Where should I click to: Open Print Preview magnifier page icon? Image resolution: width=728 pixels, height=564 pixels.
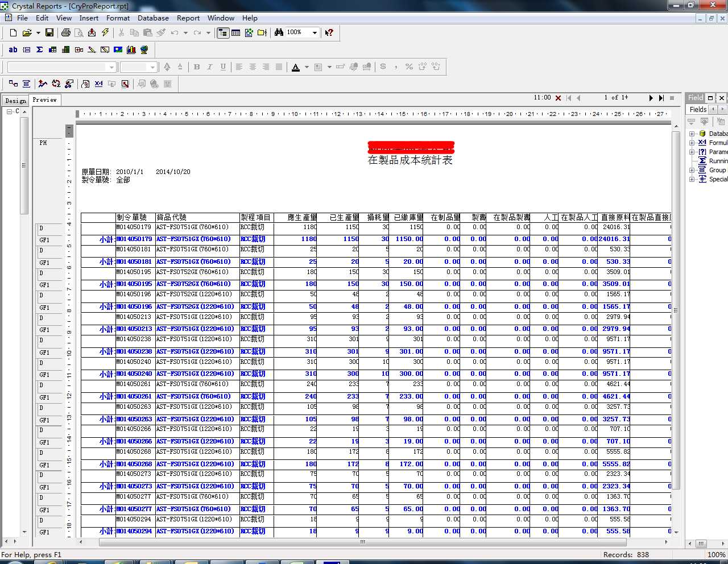[x=78, y=32]
